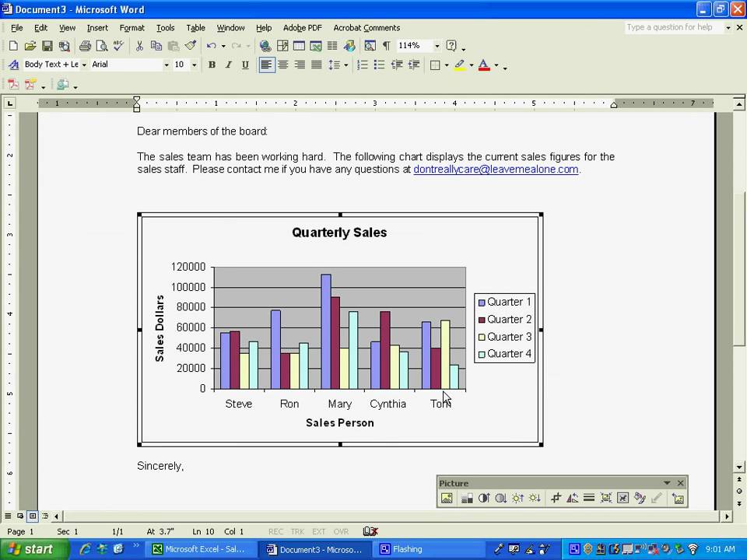
Task: Right-align the paragraph
Action: [300, 65]
